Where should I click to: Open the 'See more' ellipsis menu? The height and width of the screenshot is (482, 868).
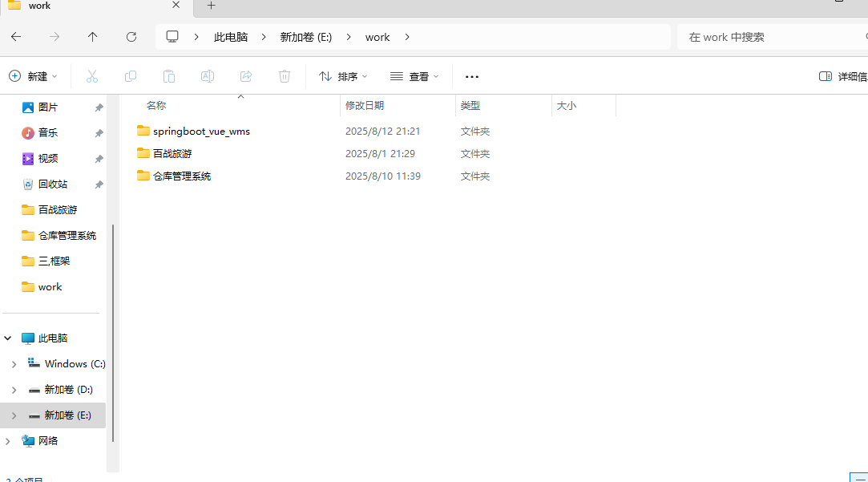click(x=471, y=76)
